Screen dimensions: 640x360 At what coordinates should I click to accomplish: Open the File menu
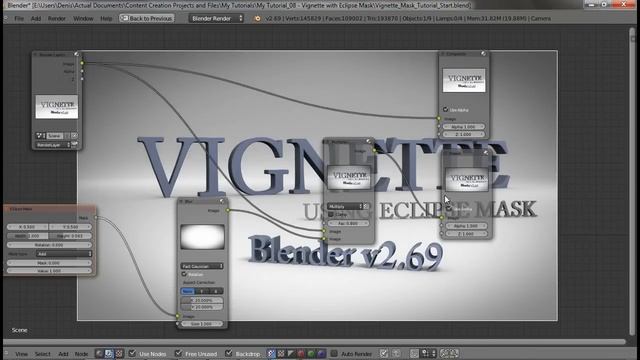click(19, 19)
